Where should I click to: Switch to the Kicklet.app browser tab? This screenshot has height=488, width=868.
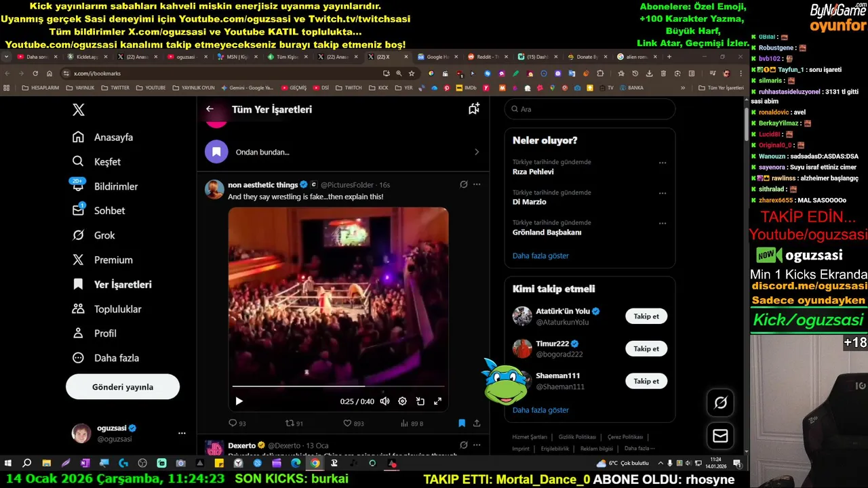[x=87, y=57]
